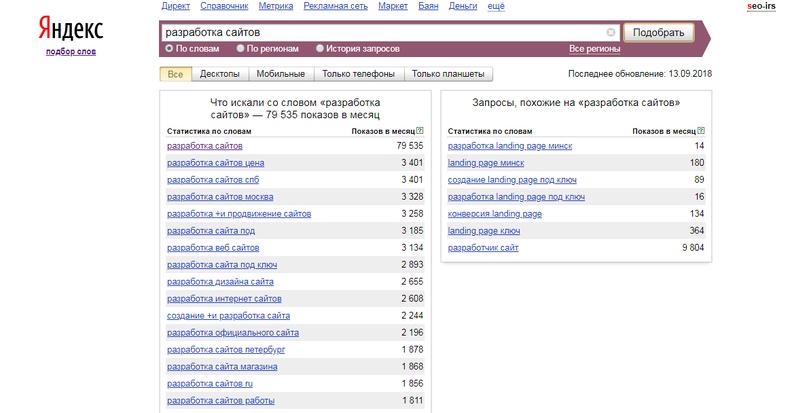Click the Последнее обновление: 13.09.2018 text

(640, 74)
